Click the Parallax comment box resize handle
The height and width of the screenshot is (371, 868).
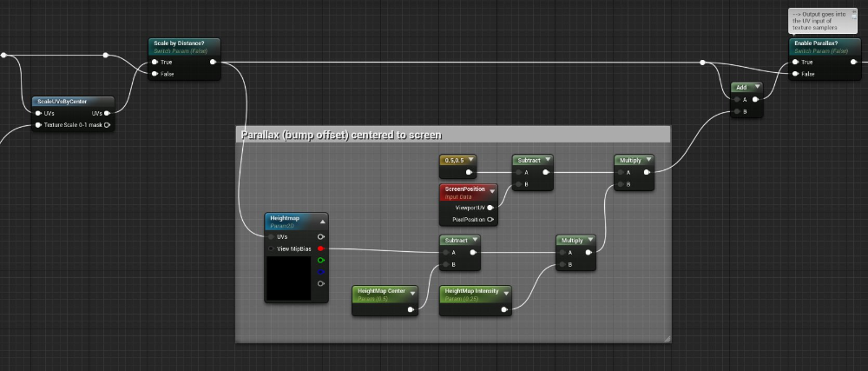[667, 338]
